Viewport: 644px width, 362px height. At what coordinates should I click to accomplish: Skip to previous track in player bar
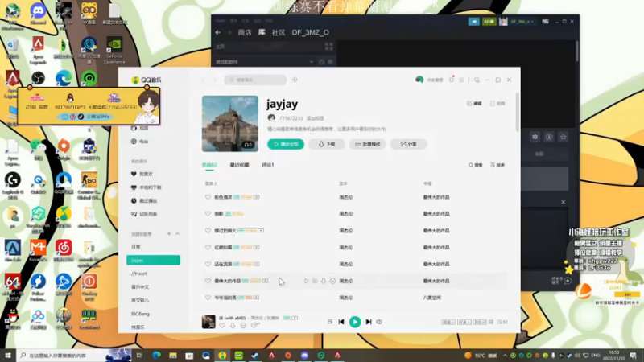coord(341,322)
